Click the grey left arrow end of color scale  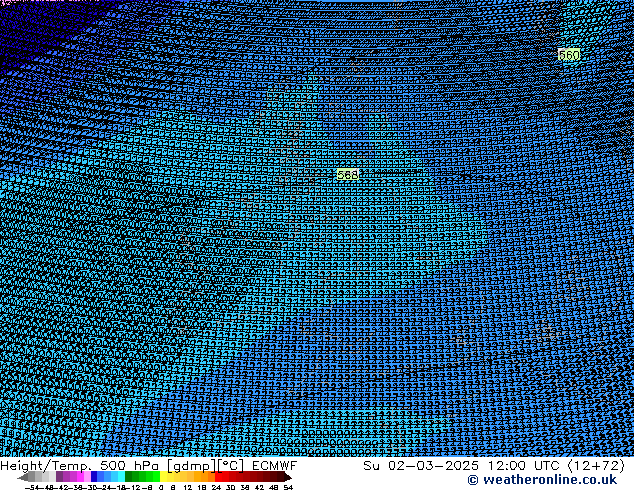point(23,477)
